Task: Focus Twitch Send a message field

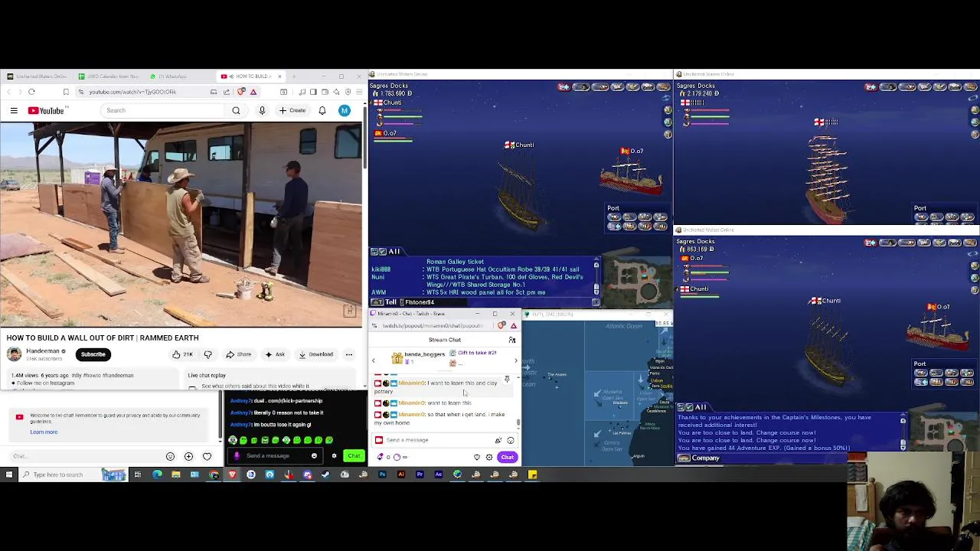Action: pyautogui.click(x=444, y=440)
